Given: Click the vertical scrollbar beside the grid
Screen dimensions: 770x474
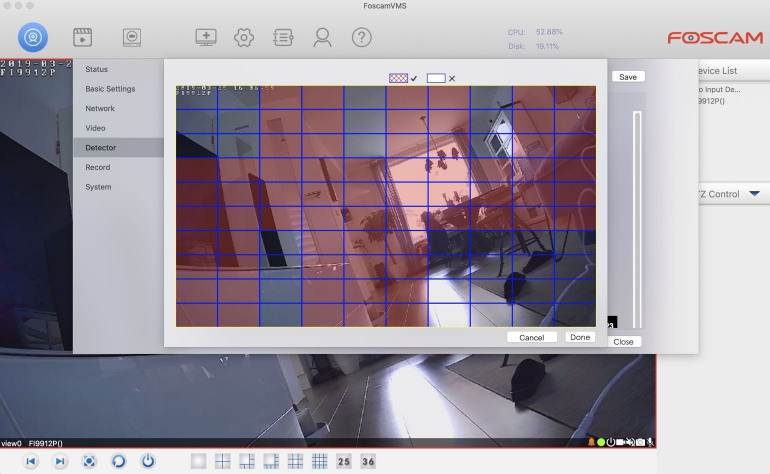Looking at the screenshot, I should tap(637, 220).
